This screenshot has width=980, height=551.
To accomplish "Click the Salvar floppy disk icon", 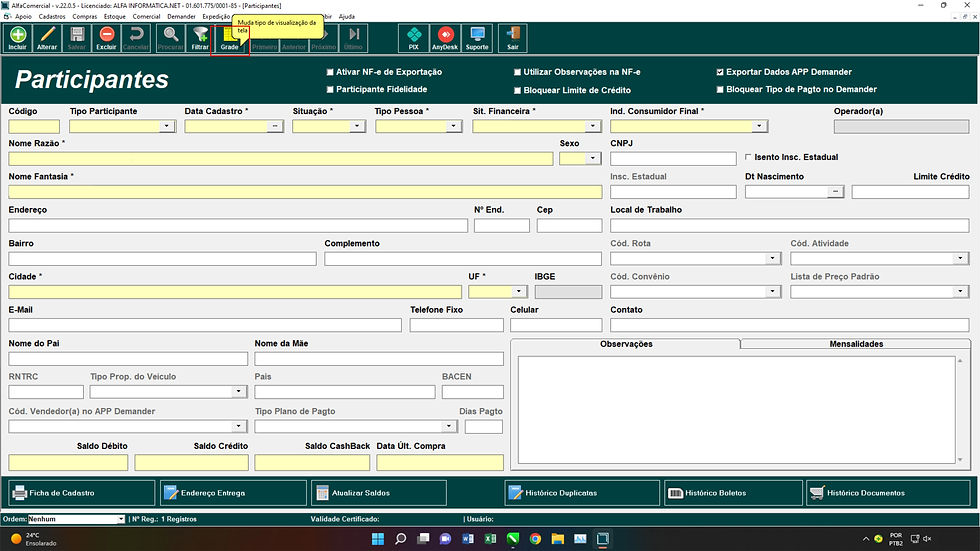I will click(x=76, y=38).
